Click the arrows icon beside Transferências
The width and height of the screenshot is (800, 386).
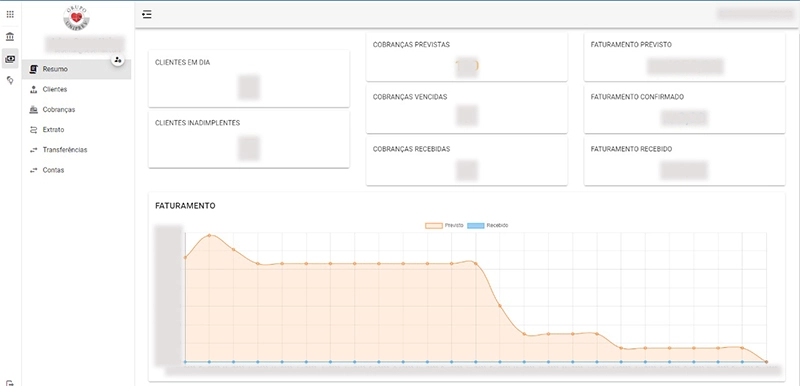pyautogui.click(x=34, y=150)
